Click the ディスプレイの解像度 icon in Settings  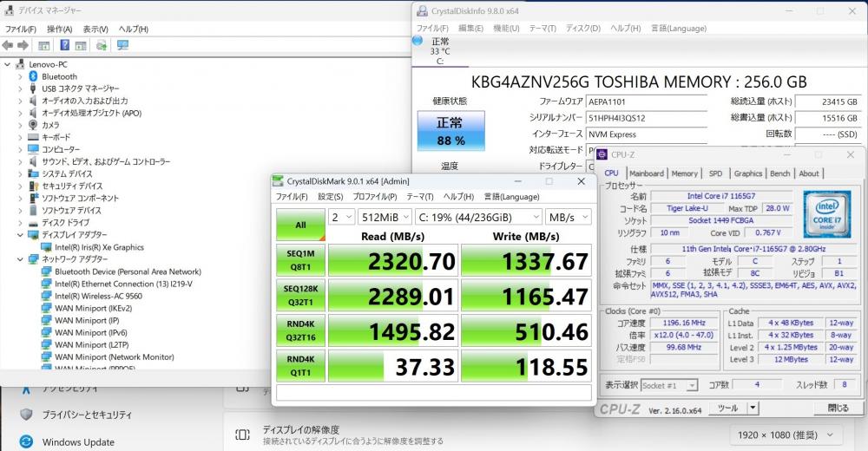pyautogui.click(x=242, y=435)
